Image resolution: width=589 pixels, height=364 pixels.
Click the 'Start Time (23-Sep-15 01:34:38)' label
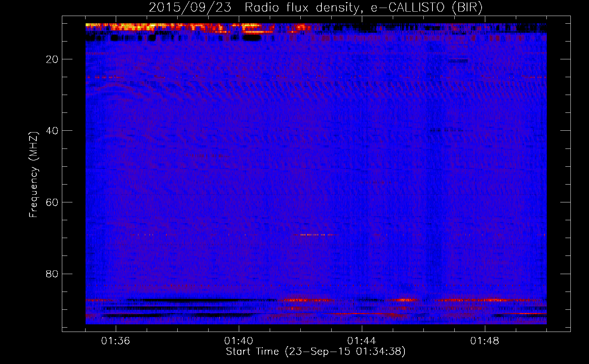click(316, 352)
